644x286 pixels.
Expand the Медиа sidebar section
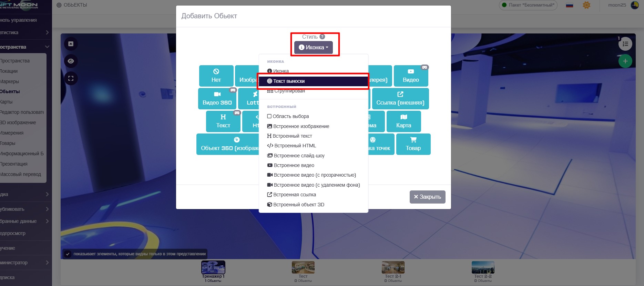coord(26,194)
